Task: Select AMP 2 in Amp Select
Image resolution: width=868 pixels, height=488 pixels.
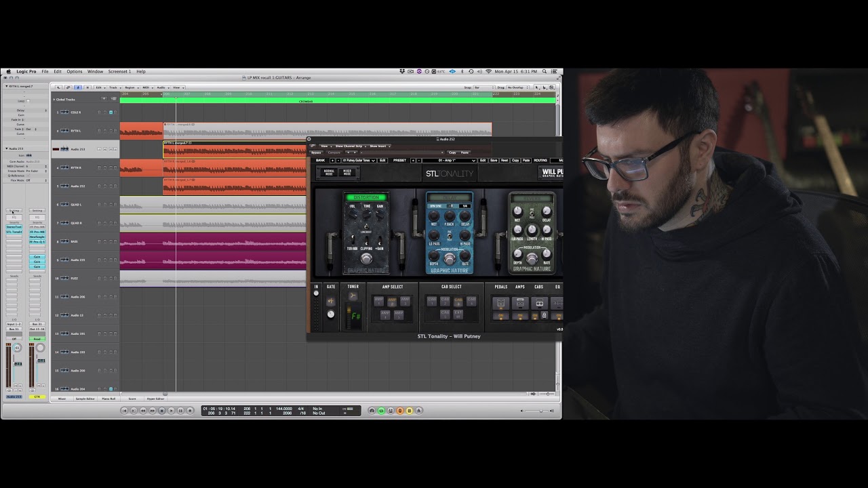Action: [392, 302]
